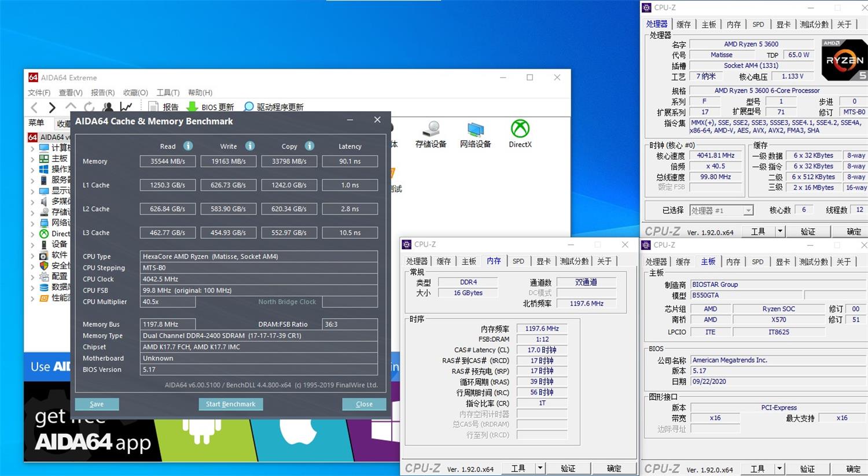This screenshot has width=868, height=476.
Task: Select the 性能测试 benchmark tree icon
Action: coord(44,298)
